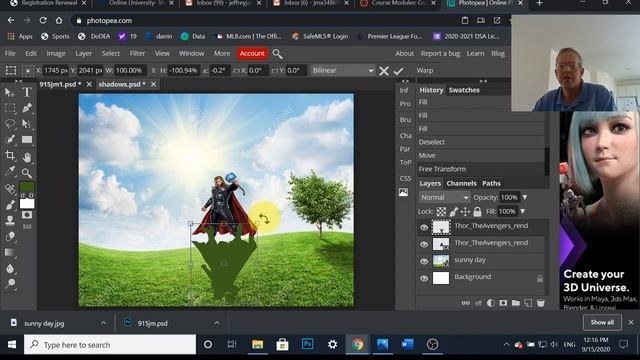Viewport: 640px width, 360px height.
Task: Open the Normal blend mode dropdown
Action: point(444,198)
